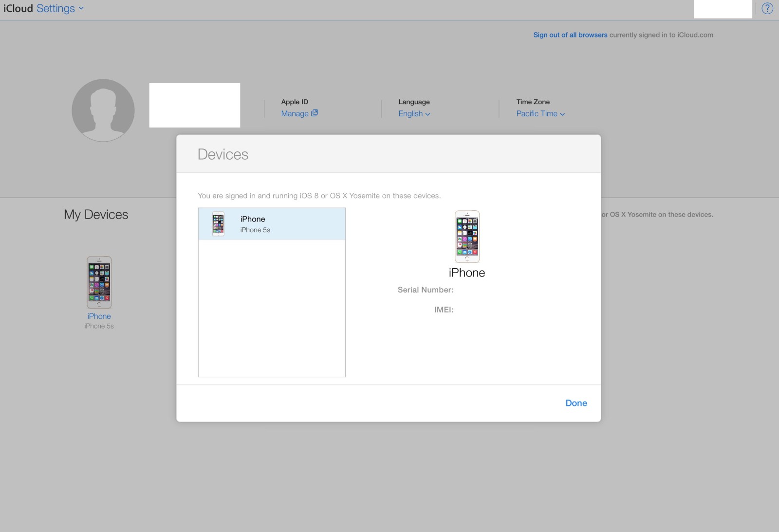This screenshot has height=532, width=779.
Task: Click the Apple ID label
Action: 295,102
